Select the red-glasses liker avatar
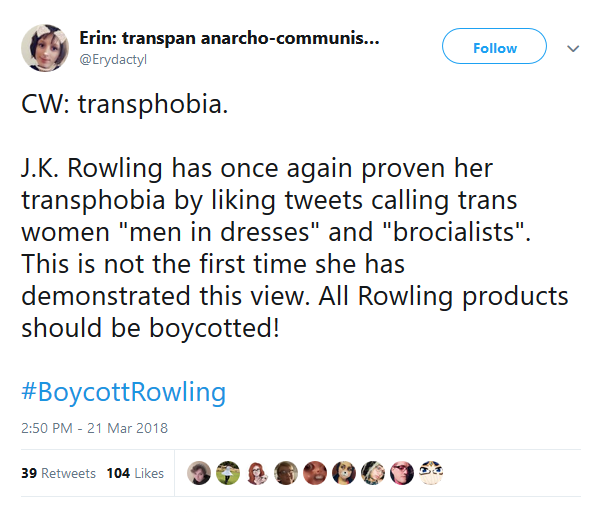 coord(402,473)
